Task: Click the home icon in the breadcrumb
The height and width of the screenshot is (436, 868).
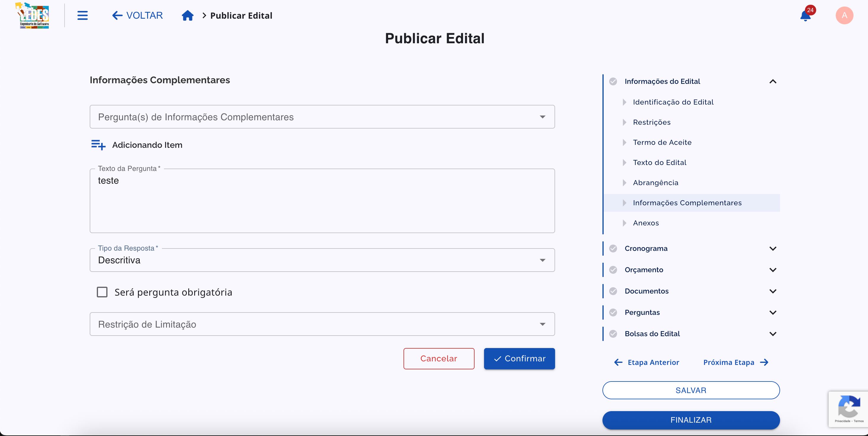Action: pyautogui.click(x=188, y=15)
